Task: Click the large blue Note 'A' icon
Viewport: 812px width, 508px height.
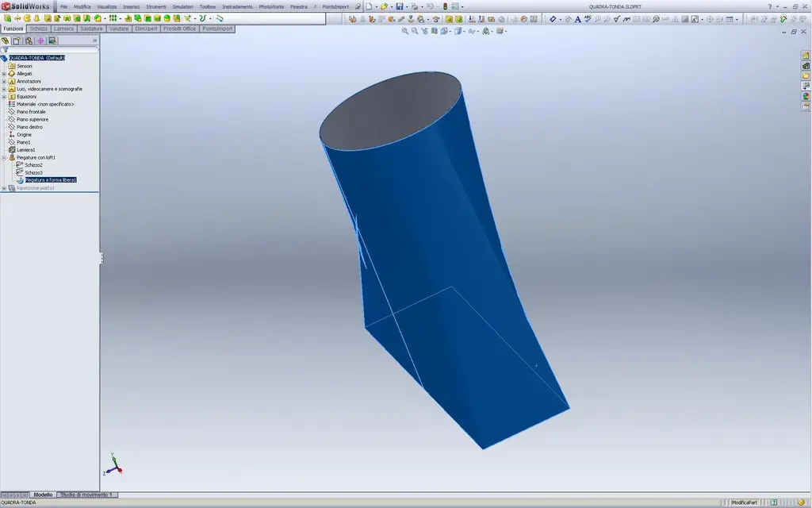Action: click(x=578, y=19)
